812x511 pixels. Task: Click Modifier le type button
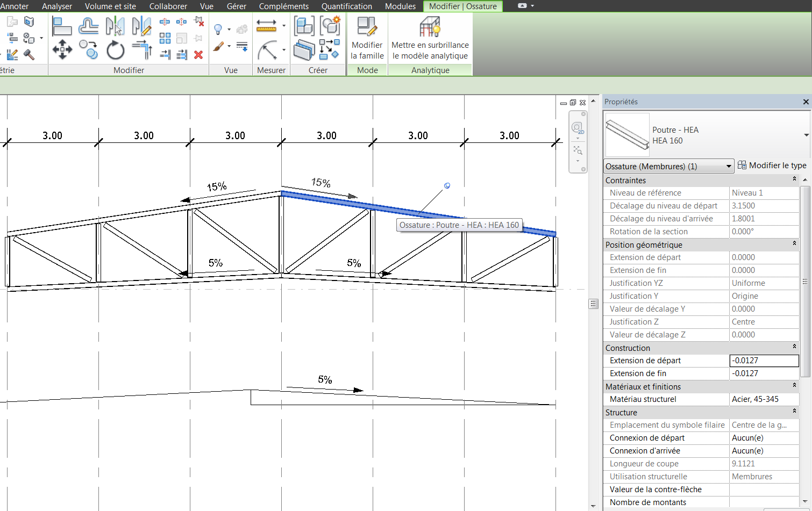[772, 165]
